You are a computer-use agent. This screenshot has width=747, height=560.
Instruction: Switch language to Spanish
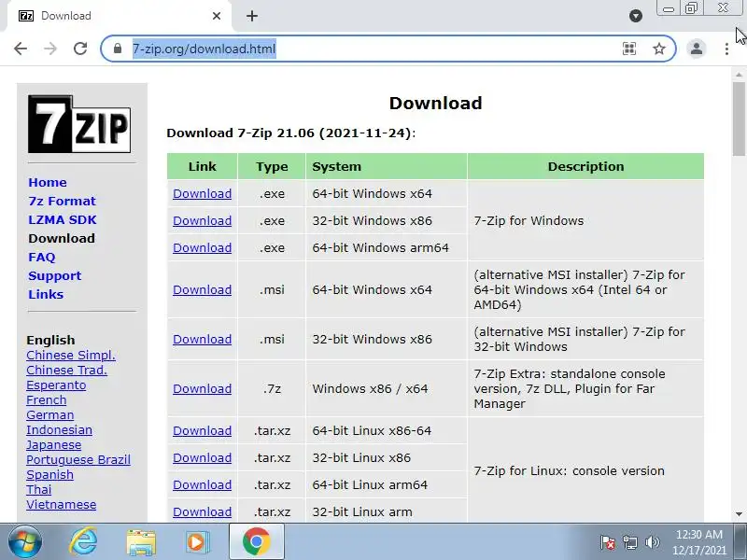pos(49,475)
